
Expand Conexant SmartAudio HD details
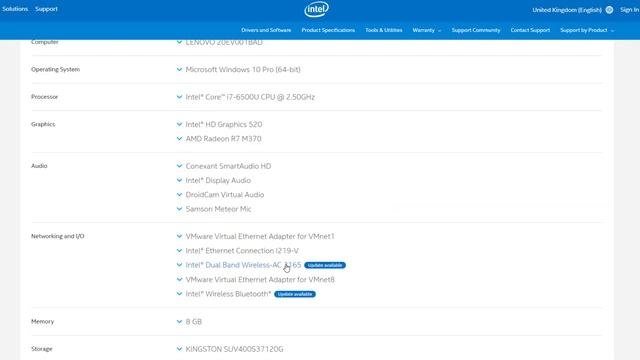click(179, 166)
